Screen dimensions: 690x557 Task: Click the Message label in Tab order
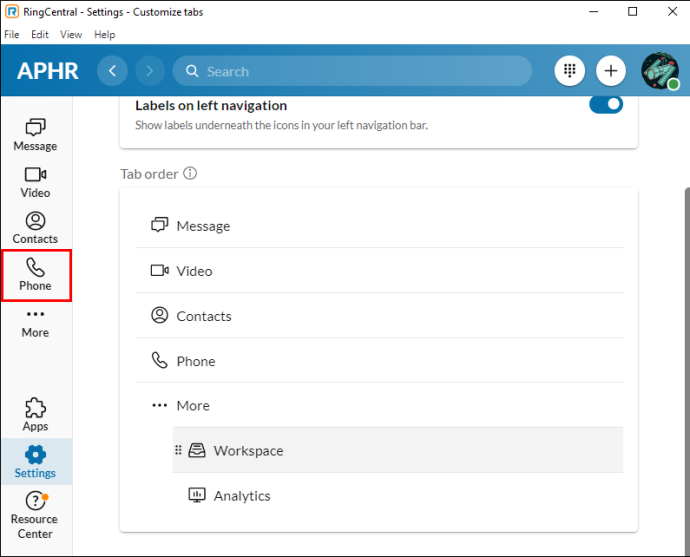click(x=203, y=226)
